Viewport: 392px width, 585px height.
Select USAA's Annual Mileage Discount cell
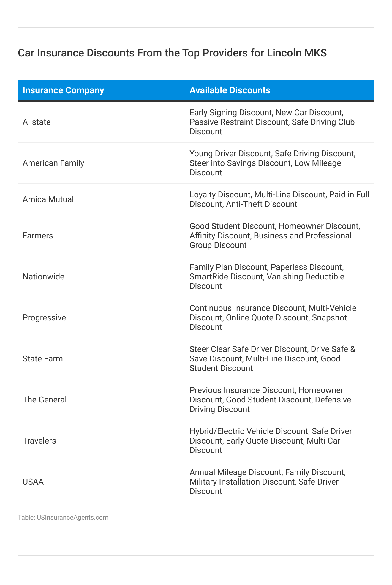coord(235,472)
